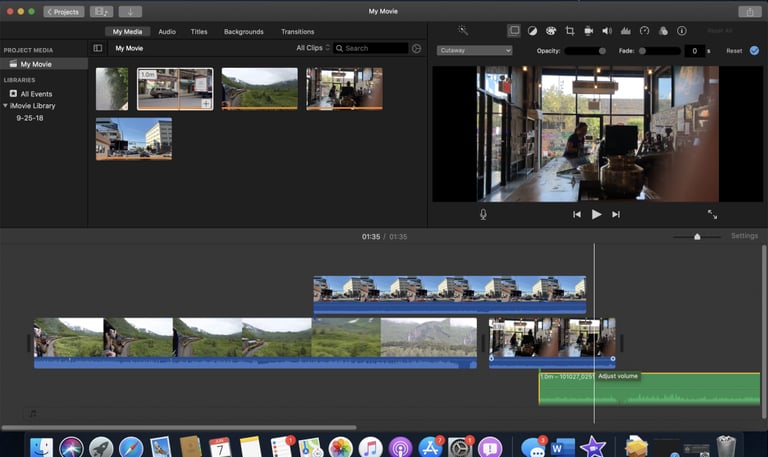Select the mountain train clip in timeline
The width and height of the screenshot is (768, 457).
click(x=255, y=343)
